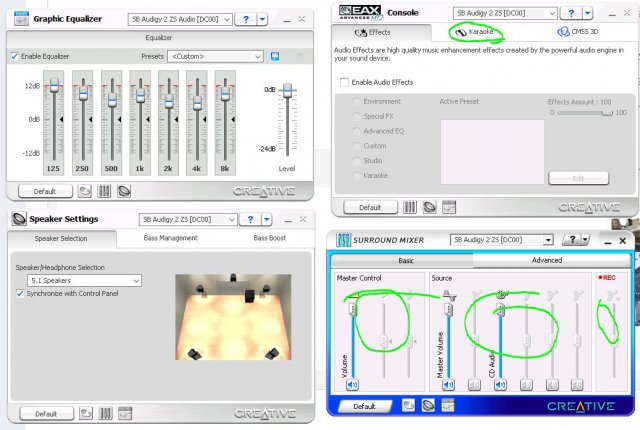Click the speaker icon in Speaker Settings footer
The image size is (640, 430).
pyautogui.click(x=84, y=413)
